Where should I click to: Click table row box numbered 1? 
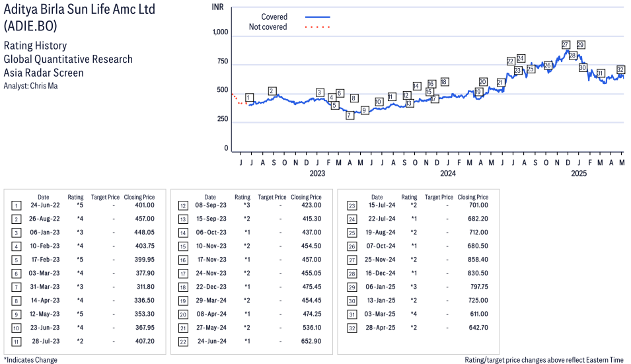click(x=16, y=206)
